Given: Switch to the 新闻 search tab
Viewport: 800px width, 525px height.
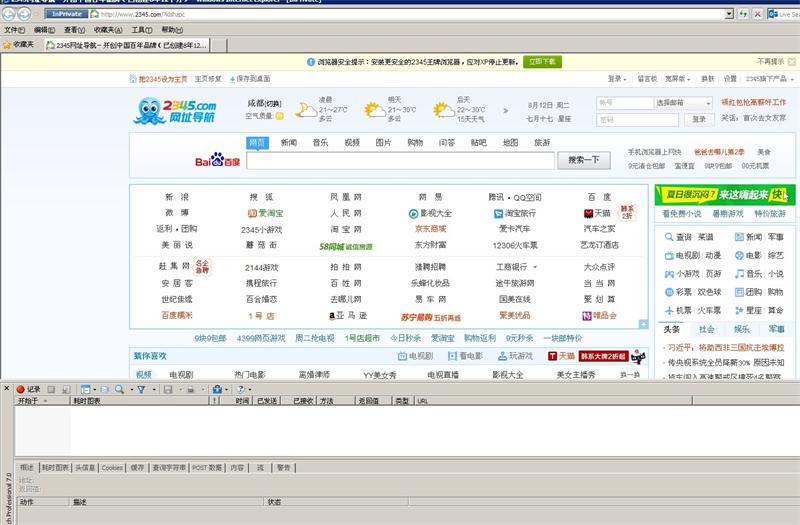Looking at the screenshot, I should (x=289, y=142).
